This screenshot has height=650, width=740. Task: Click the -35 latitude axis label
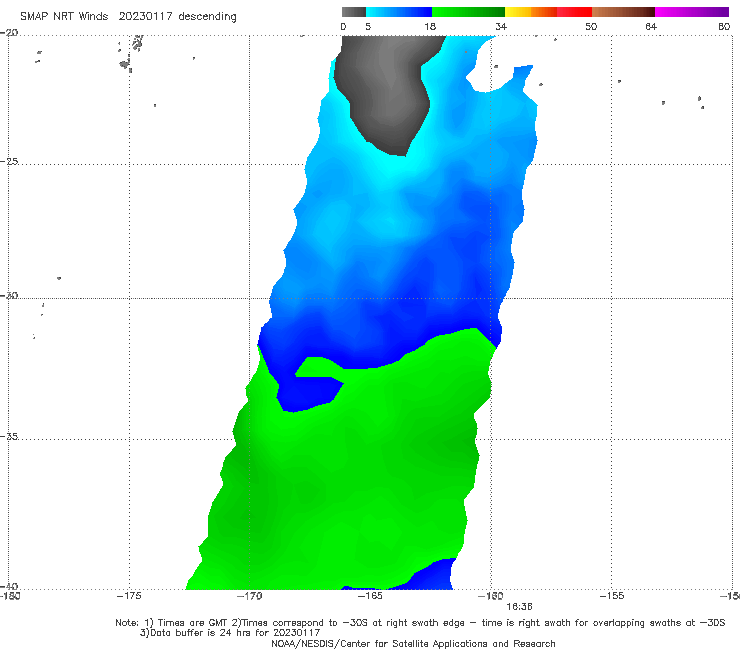click(9, 436)
